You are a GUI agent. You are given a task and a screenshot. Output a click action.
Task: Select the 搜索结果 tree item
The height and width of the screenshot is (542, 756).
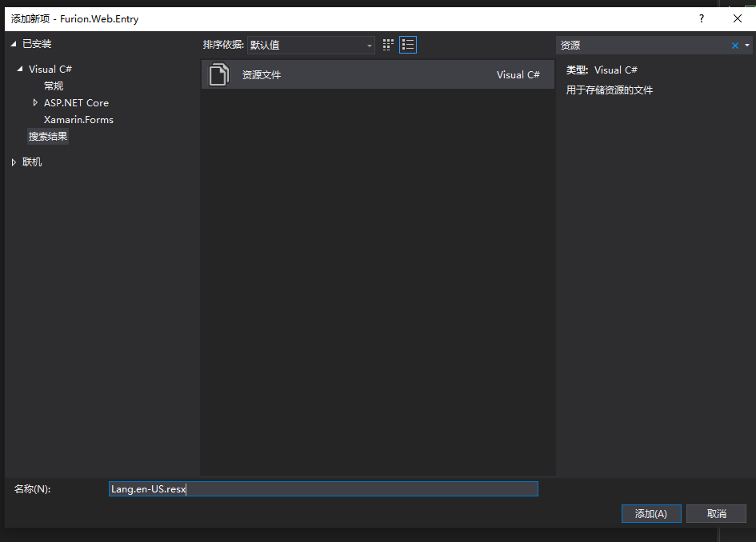point(48,137)
